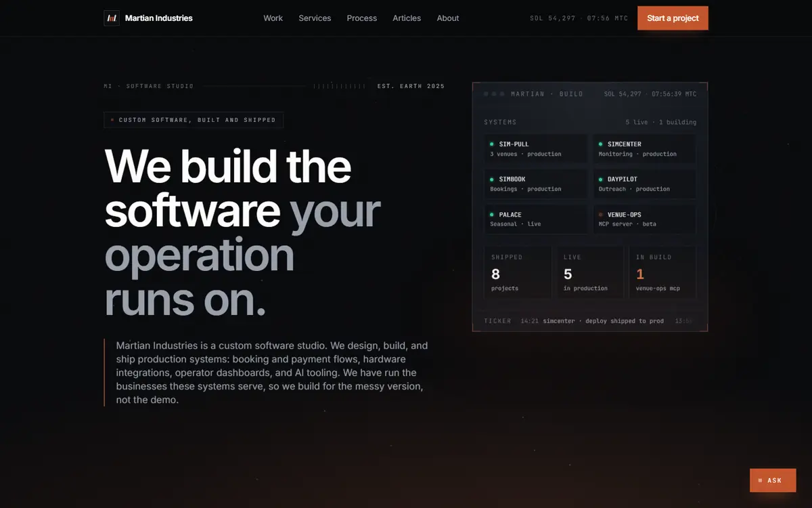The width and height of the screenshot is (812, 508).
Task: Open the About nav link
Action: 448,18
